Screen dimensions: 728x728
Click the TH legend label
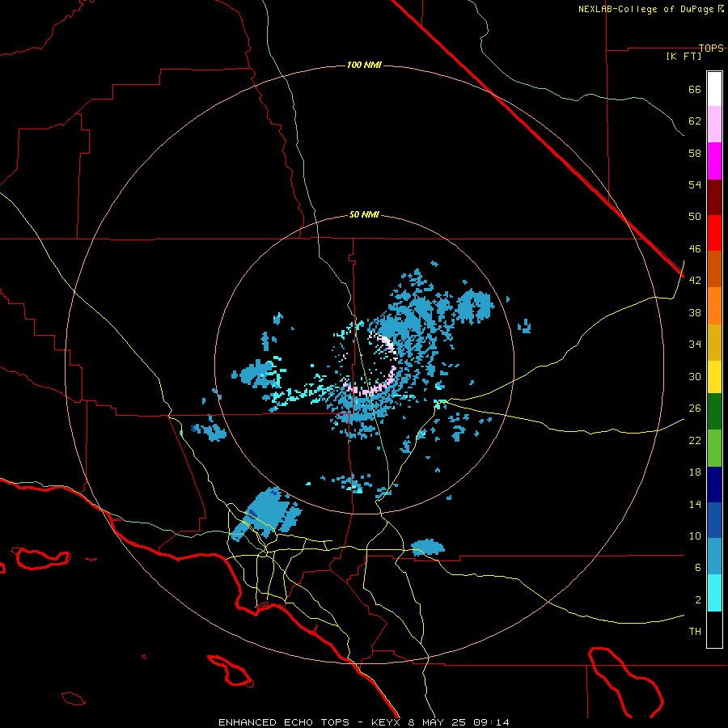695,632
